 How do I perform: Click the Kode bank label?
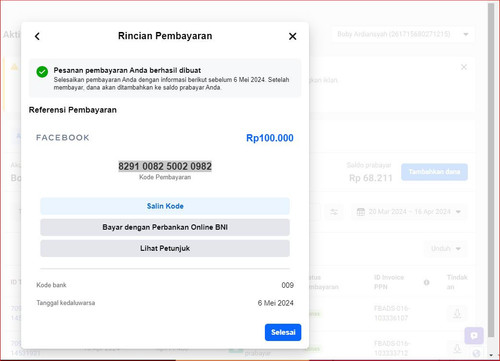[x=51, y=285]
